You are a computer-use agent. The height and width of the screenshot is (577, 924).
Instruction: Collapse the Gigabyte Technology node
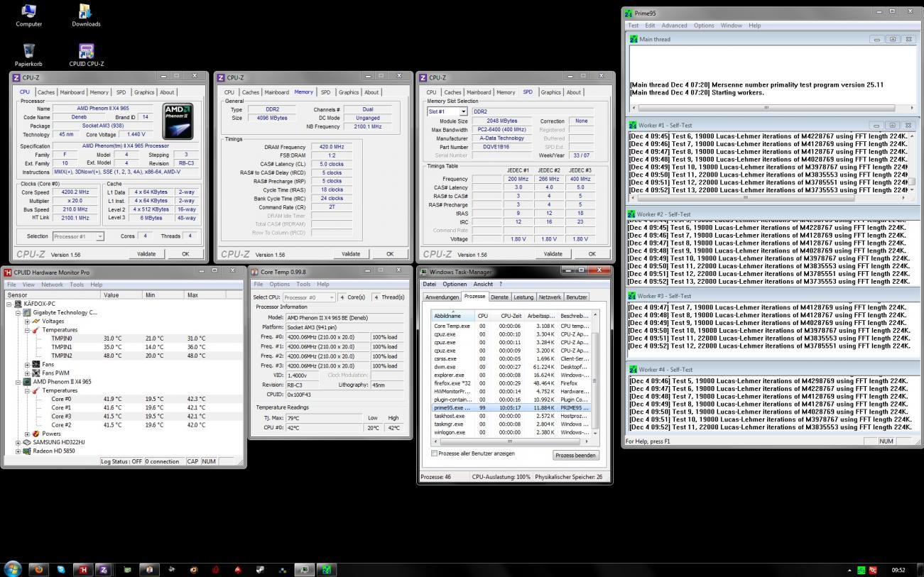[x=18, y=312]
